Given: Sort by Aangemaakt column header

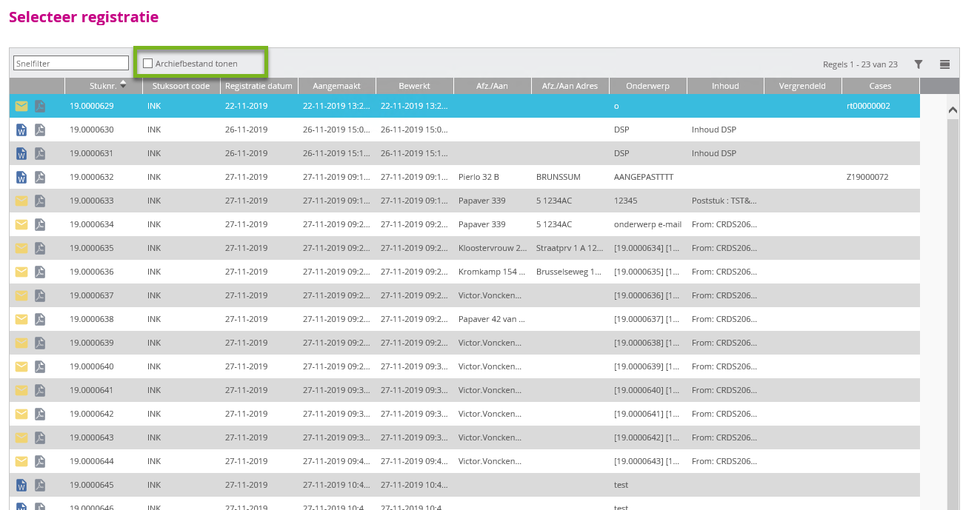Looking at the screenshot, I should (x=337, y=86).
